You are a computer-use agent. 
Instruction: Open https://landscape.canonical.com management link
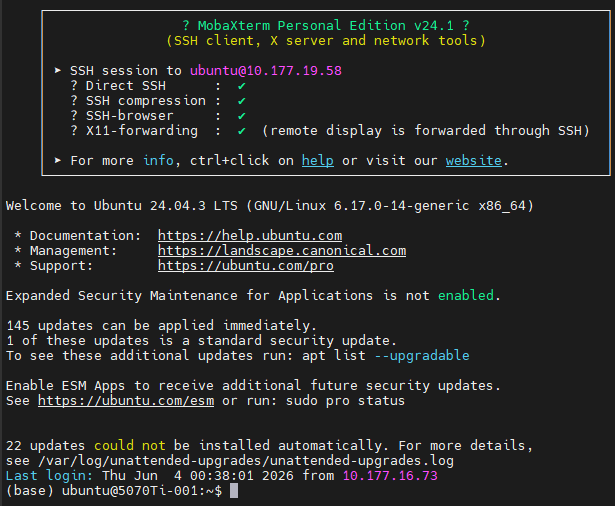(x=282, y=251)
